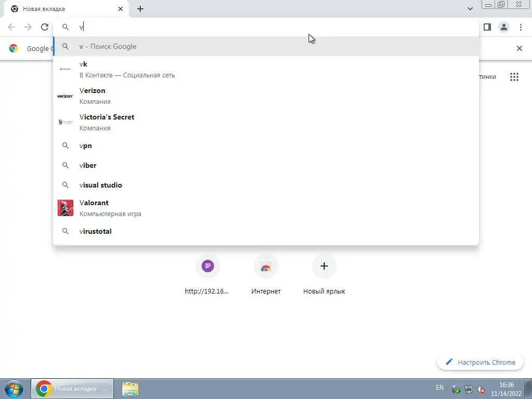Screen dimensions: 532x399
Task: Select the vk suggestion
Action: point(266,70)
